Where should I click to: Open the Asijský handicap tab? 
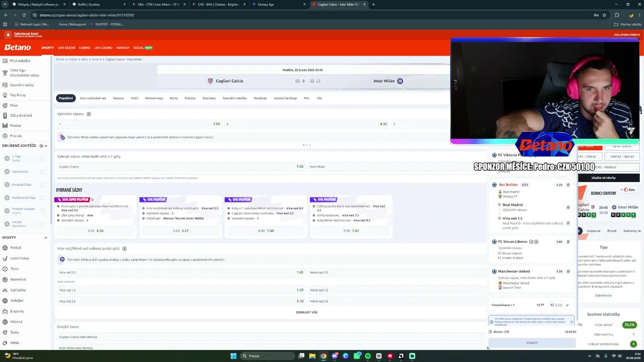[285, 98]
